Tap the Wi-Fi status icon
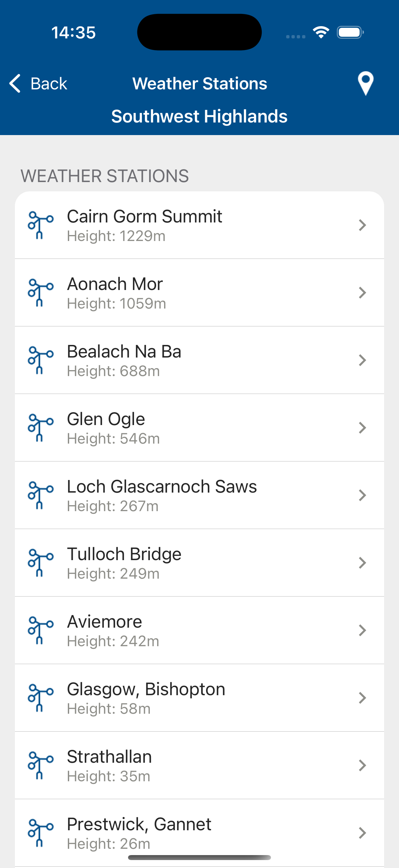Image resolution: width=399 pixels, height=868 pixels. pos(321,32)
